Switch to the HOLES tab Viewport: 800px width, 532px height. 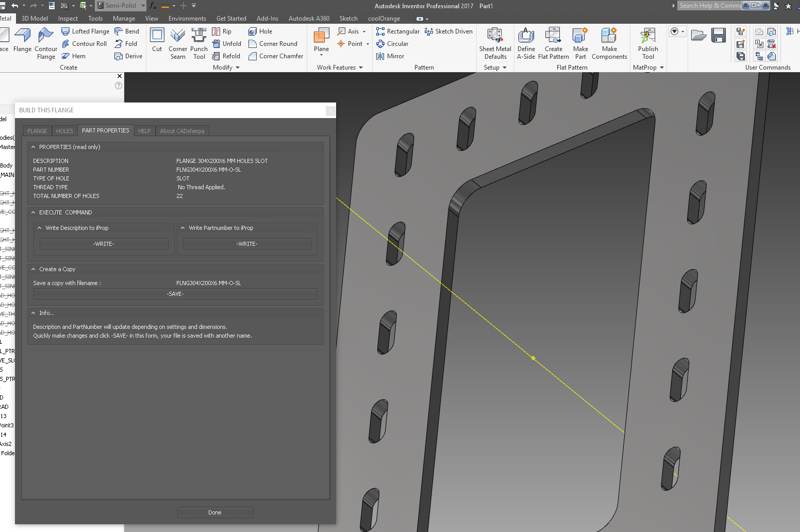pos(64,131)
